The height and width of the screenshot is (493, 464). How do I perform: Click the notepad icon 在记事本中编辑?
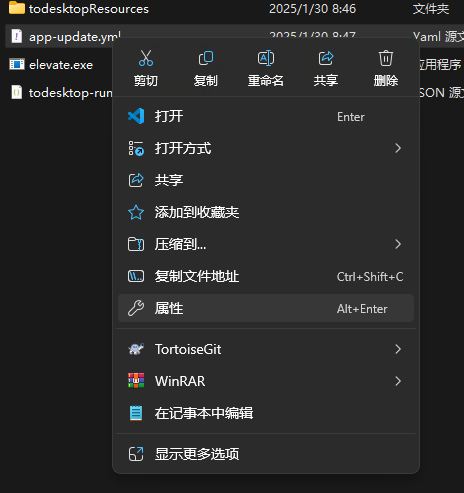pos(136,413)
